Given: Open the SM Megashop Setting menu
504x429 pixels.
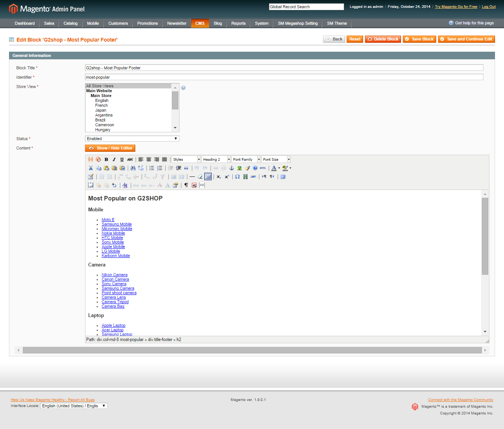Looking at the screenshot, I should [298, 23].
